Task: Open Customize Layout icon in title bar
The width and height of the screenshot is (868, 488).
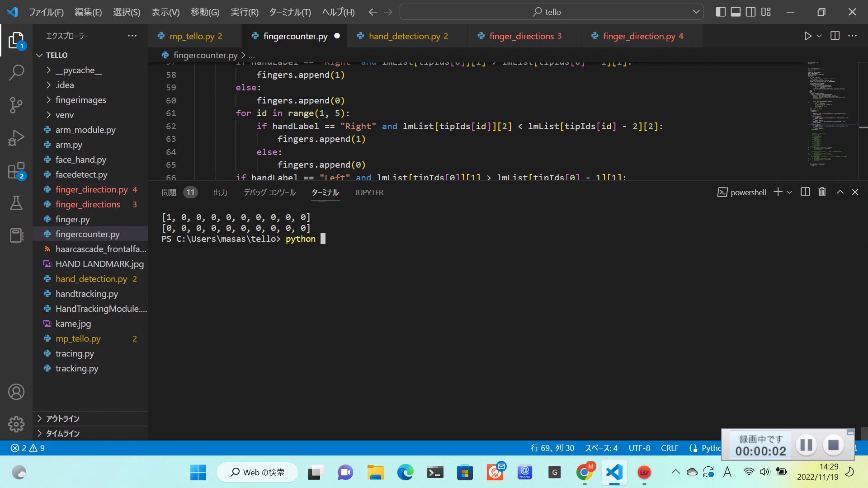Action: coord(766,12)
